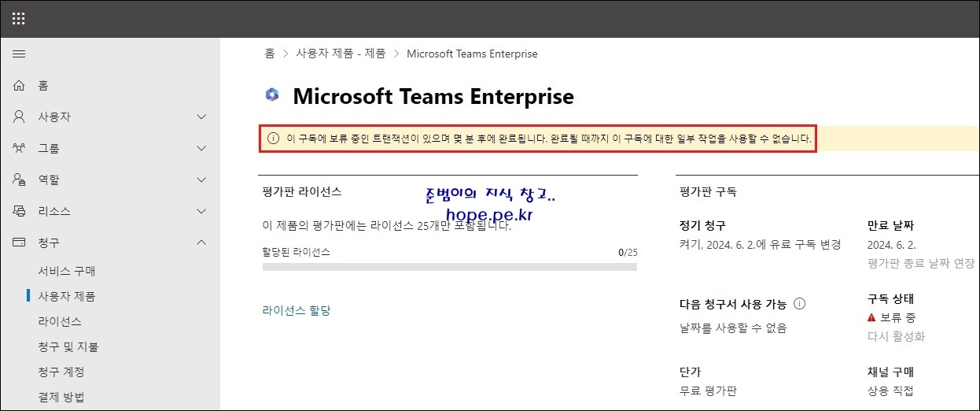Click the 홈 breadcrumb link
The image size is (980, 411).
point(270,54)
